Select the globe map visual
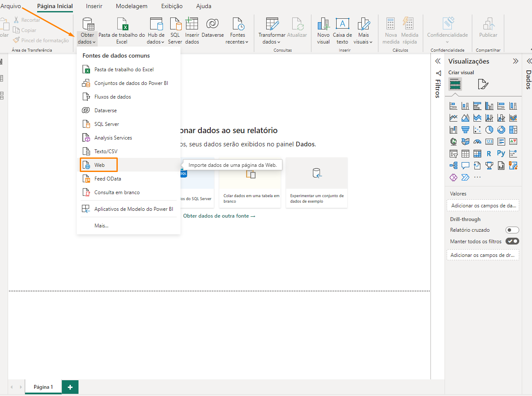 click(454, 142)
